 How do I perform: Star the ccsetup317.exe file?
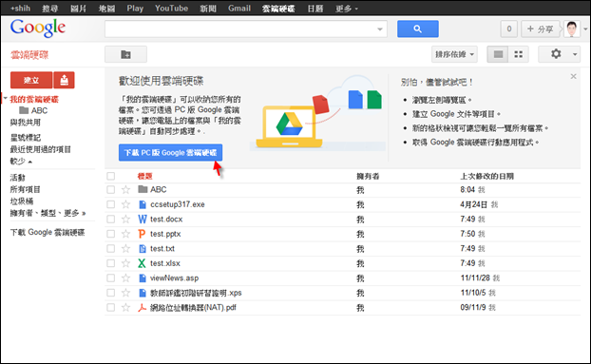point(125,204)
